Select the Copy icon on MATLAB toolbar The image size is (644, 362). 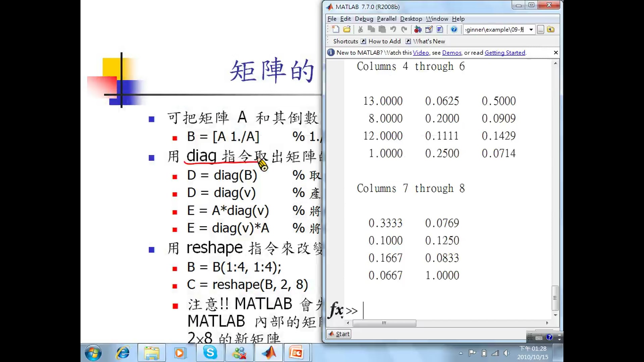[x=371, y=29]
